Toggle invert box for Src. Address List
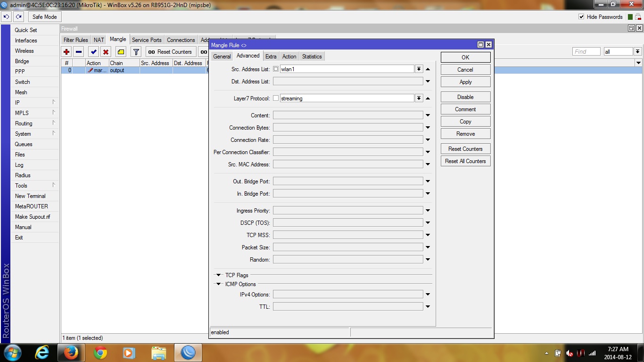The width and height of the screenshot is (644, 362). tap(276, 69)
